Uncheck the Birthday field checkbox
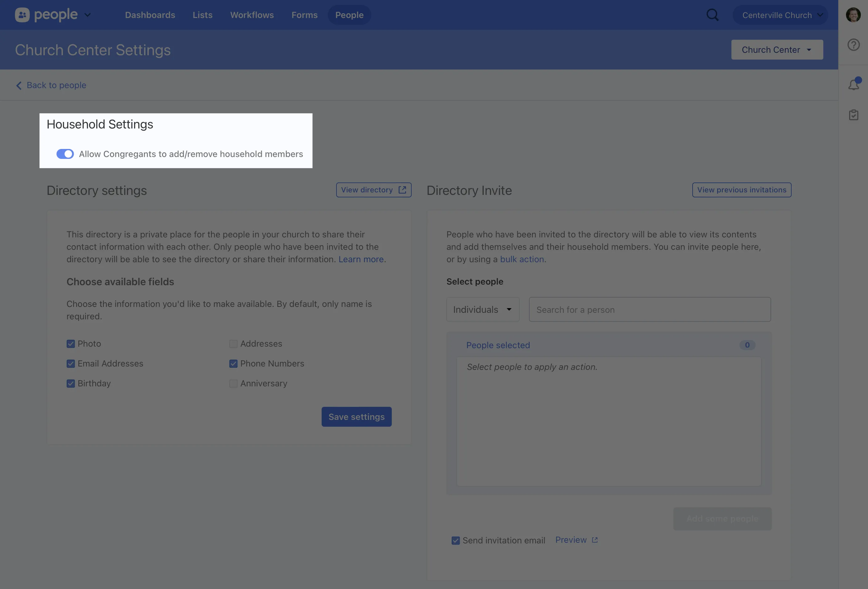Screen dimensions: 868x589 [x=70, y=384]
